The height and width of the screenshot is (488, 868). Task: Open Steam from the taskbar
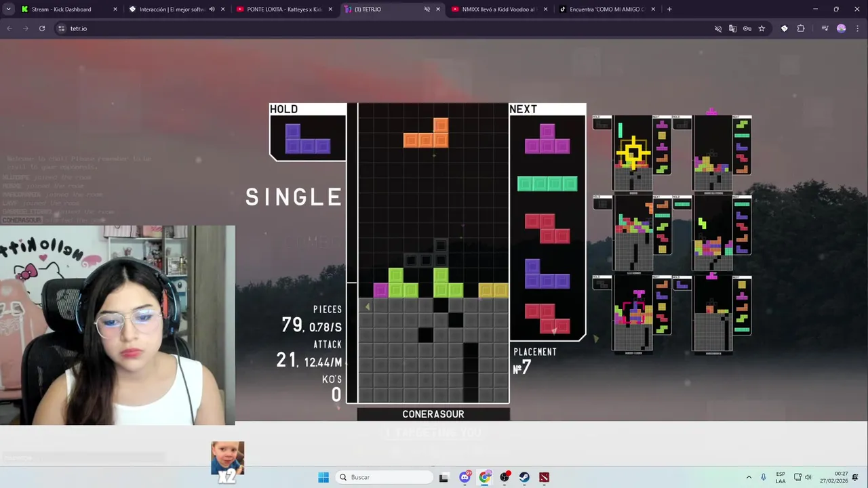[x=524, y=477]
